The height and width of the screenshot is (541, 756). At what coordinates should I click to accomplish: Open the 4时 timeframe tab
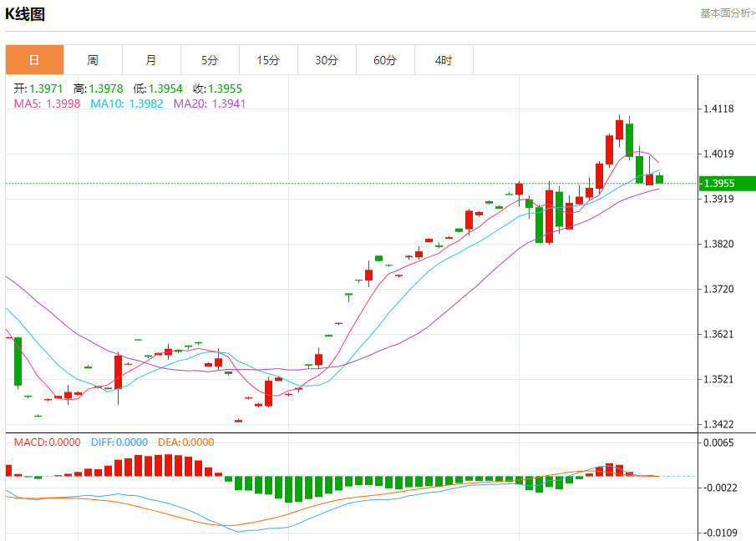(x=444, y=60)
